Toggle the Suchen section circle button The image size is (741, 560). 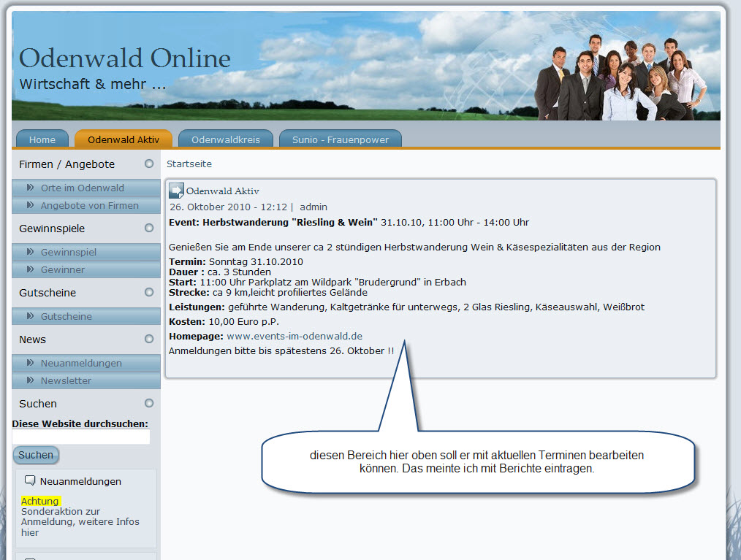[149, 403]
